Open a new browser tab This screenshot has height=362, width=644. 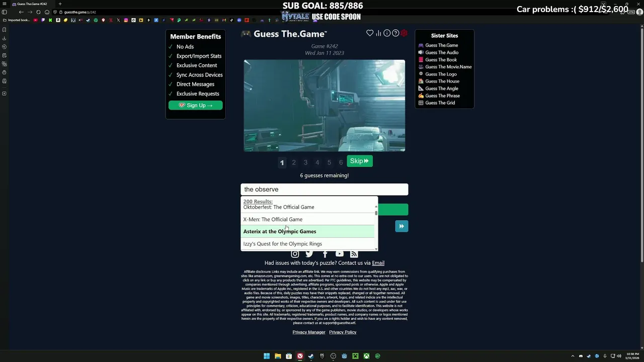(60, 4)
